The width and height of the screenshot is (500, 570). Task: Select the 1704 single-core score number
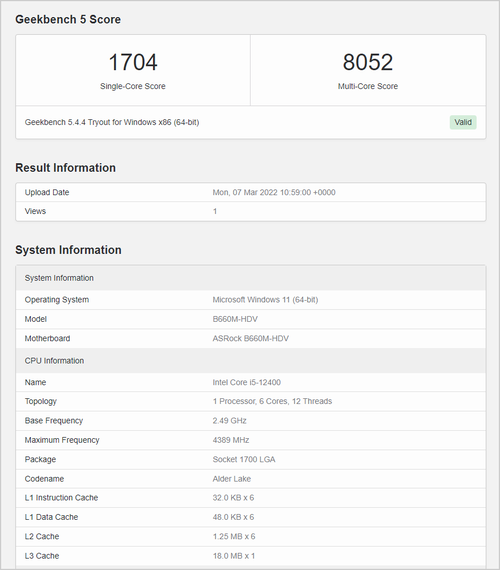coord(133,62)
